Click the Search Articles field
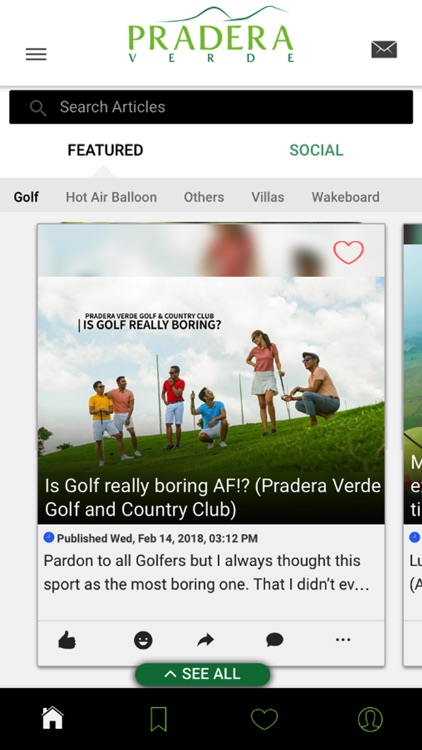Screen dimensions: 422x750 211,107
